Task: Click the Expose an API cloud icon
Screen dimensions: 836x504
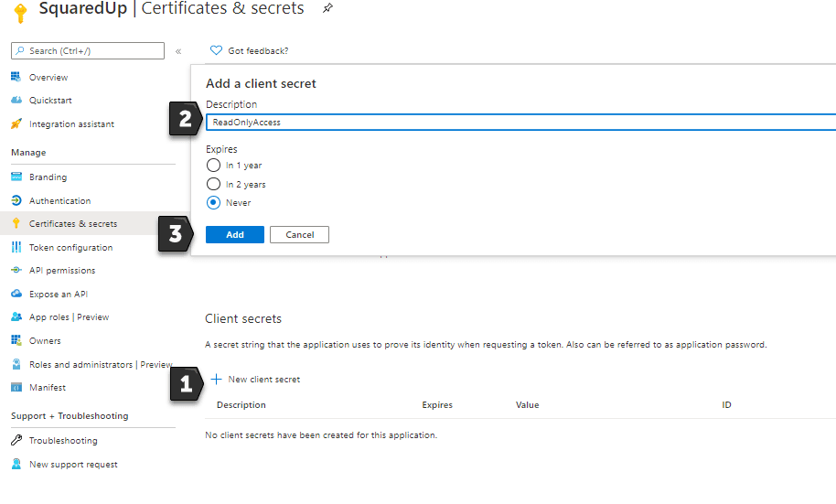Action: (x=16, y=294)
